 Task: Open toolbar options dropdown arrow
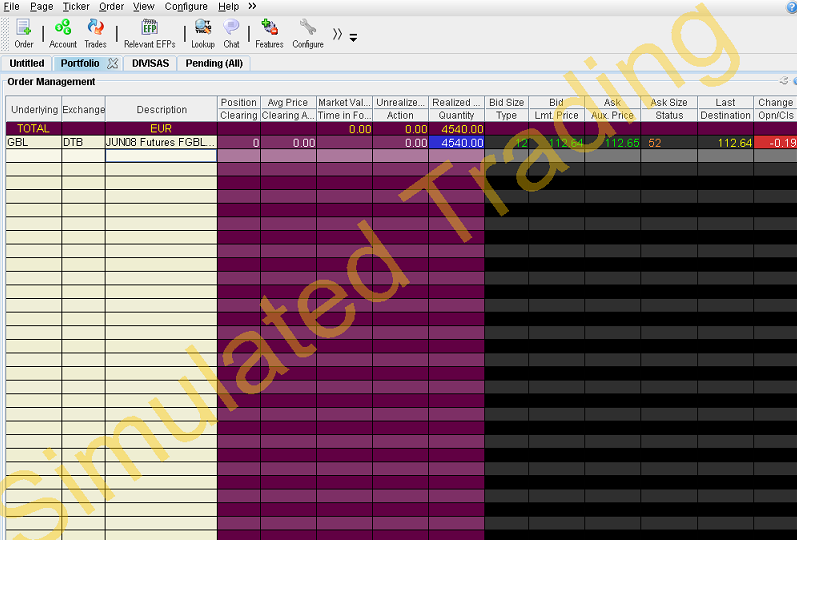[354, 38]
